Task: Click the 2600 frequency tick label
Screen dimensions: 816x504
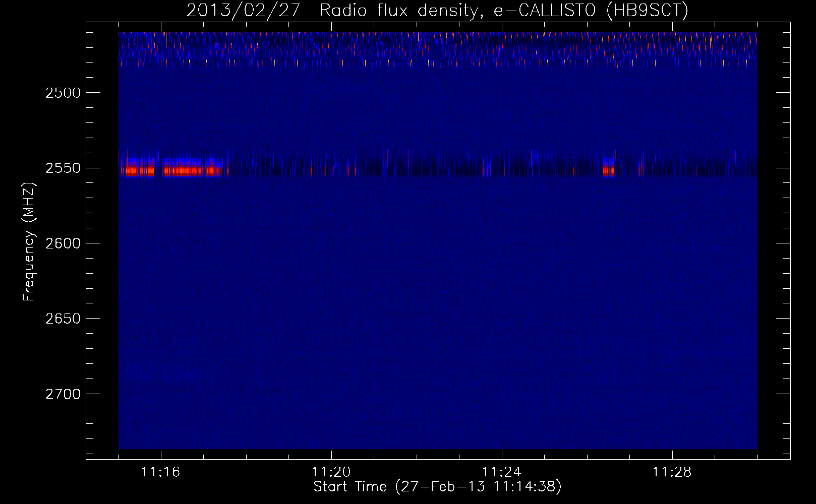Action: tap(63, 243)
